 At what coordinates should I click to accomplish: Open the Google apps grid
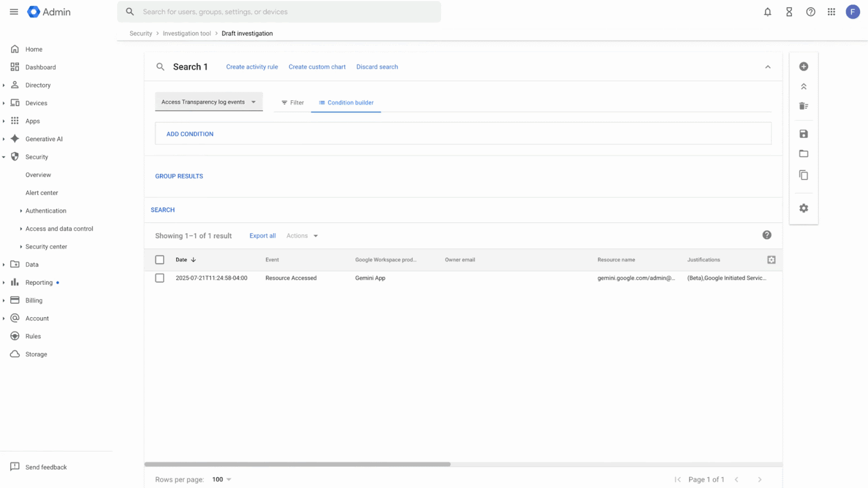(831, 12)
